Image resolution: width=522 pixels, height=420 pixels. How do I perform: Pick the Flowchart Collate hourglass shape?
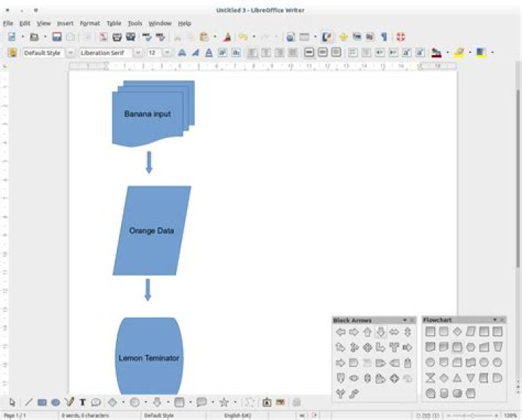coord(430,378)
